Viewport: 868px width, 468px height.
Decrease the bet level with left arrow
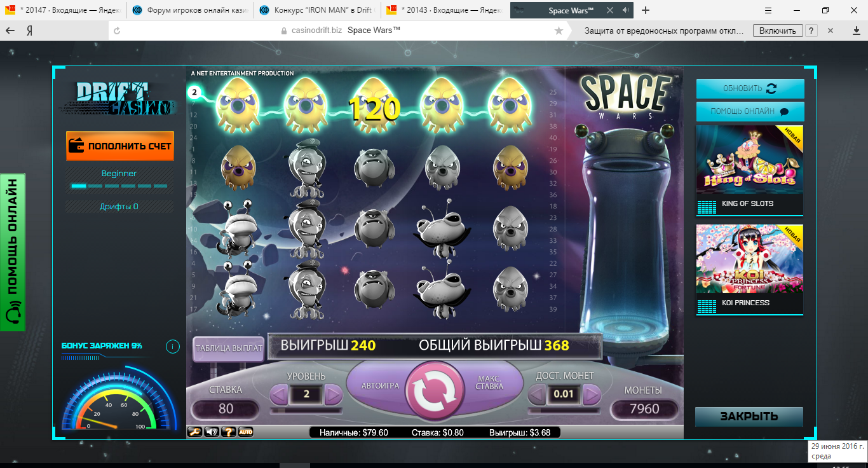pos(280,395)
